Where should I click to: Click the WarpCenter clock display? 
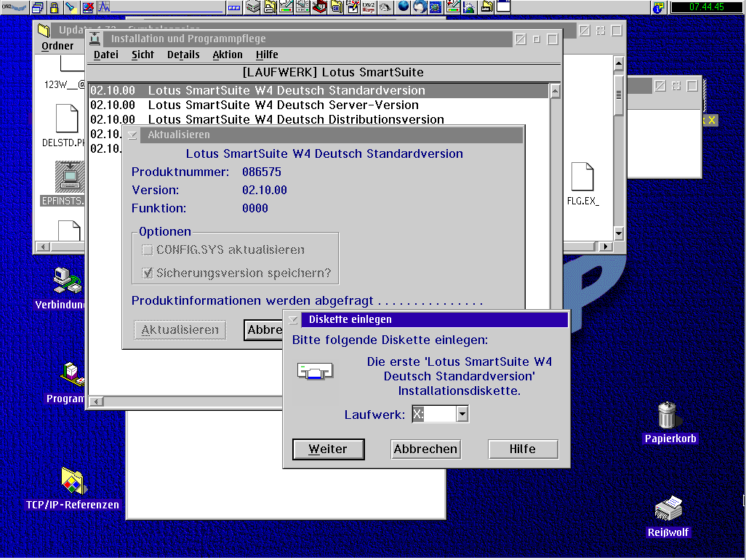(707, 7)
